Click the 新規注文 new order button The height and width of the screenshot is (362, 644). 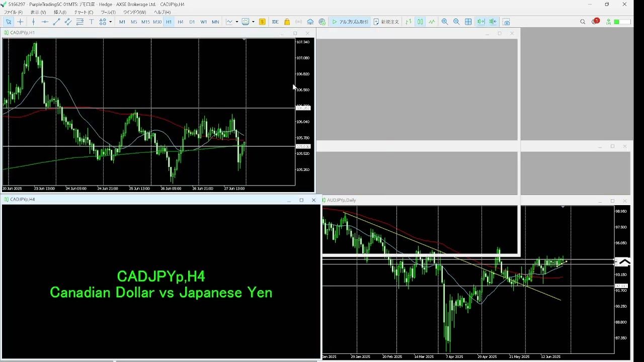pos(386,22)
